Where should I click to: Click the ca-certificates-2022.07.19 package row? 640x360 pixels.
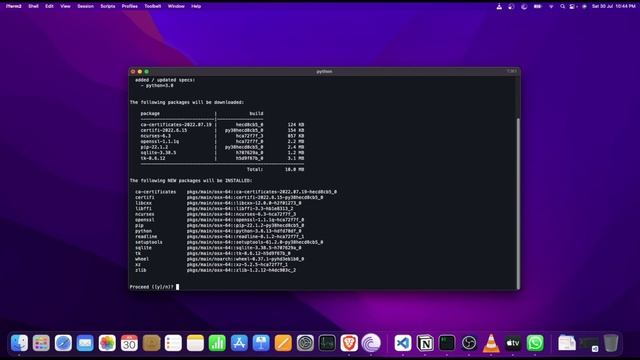[x=222, y=124]
